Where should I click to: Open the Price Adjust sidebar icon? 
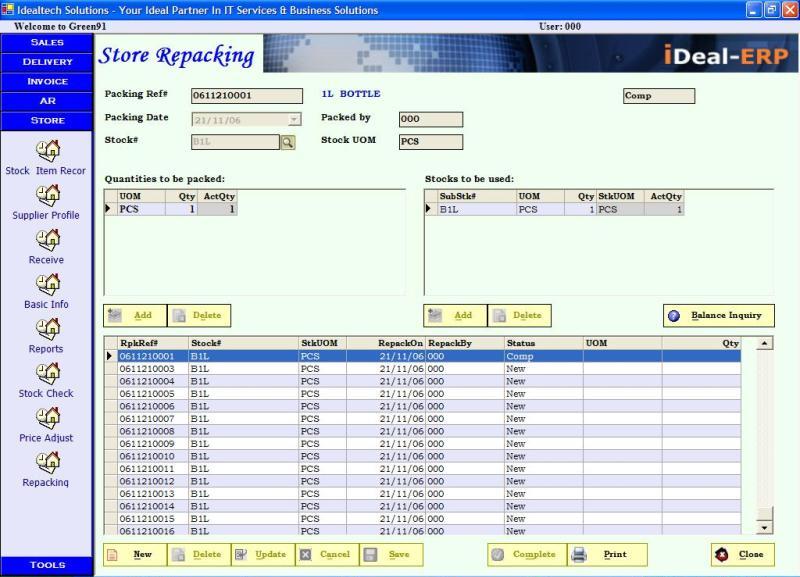click(46, 419)
